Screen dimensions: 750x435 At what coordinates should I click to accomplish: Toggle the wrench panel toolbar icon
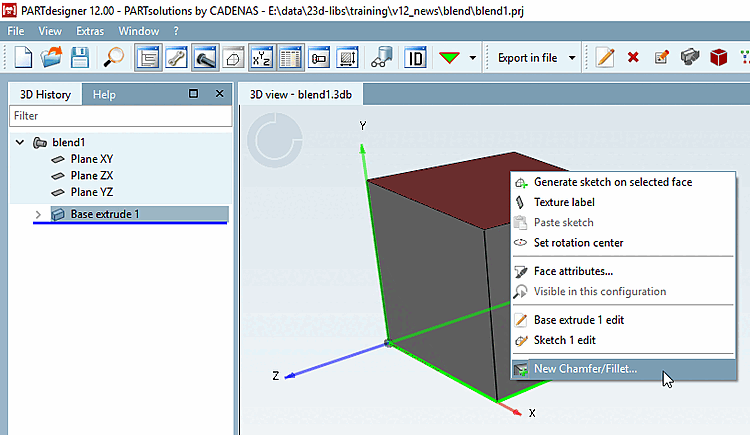(x=176, y=58)
